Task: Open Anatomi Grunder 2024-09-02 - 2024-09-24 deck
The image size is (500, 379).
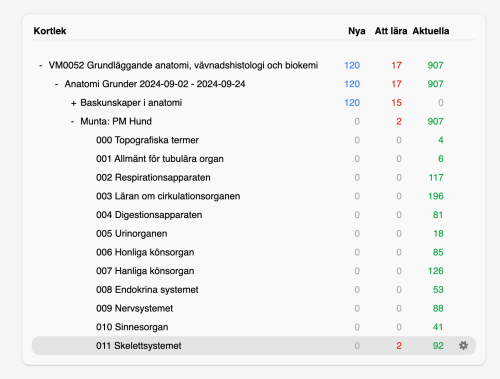Action: tap(155, 84)
